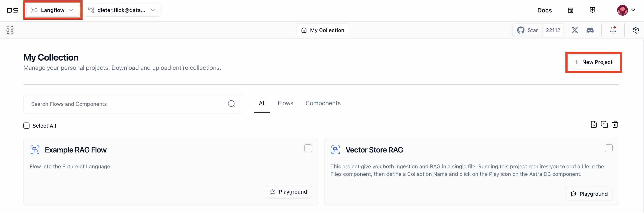Click the New Project button
This screenshot has height=213, width=644.
click(x=593, y=62)
